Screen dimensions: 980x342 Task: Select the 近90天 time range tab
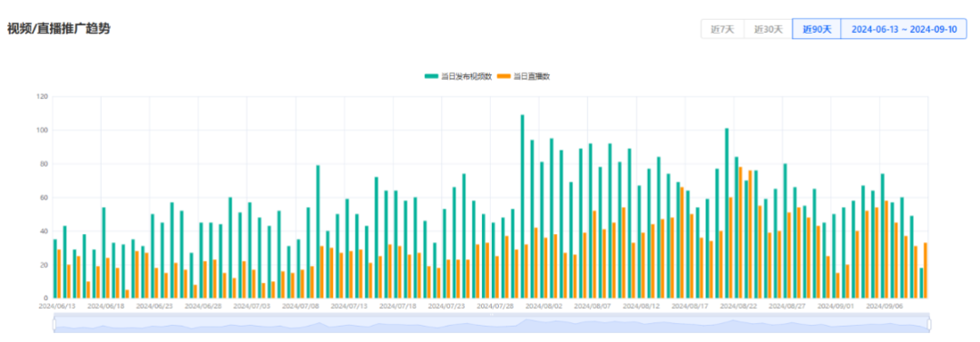[817, 29]
